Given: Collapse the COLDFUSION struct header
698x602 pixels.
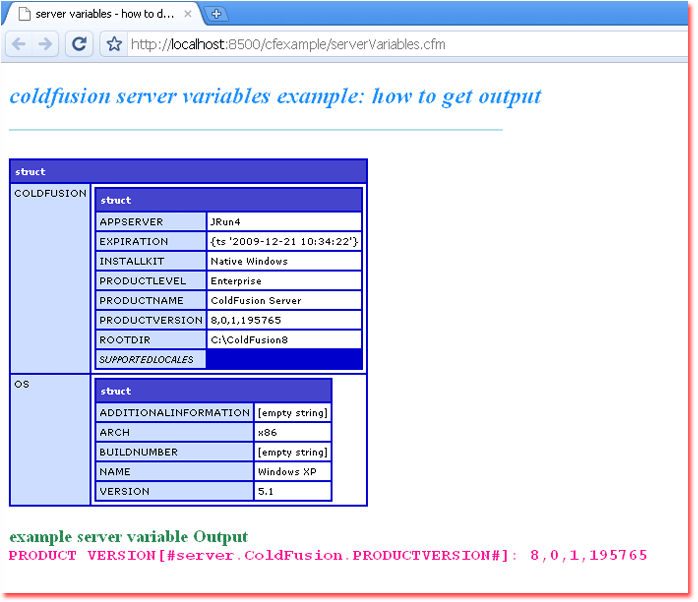Looking at the screenshot, I should [228, 200].
